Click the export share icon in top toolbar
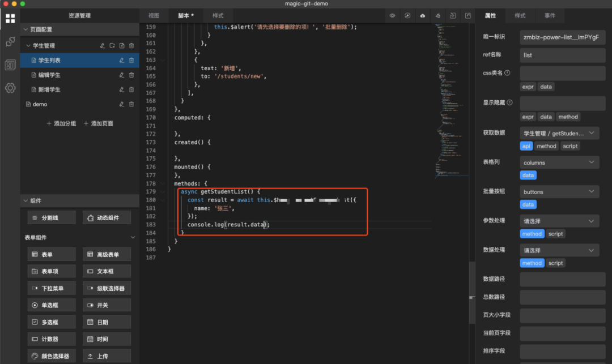Image resolution: width=612 pixels, height=364 pixels. pyautogui.click(x=468, y=16)
